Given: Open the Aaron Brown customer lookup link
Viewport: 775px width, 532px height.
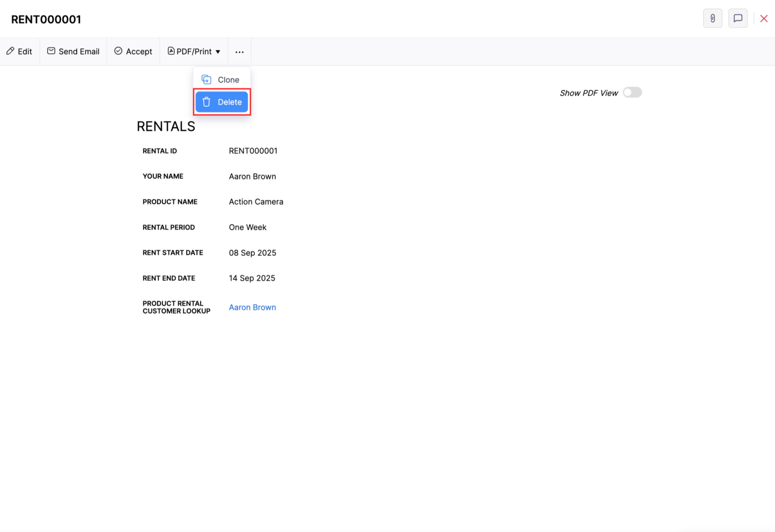Looking at the screenshot, I should point(252,307).
